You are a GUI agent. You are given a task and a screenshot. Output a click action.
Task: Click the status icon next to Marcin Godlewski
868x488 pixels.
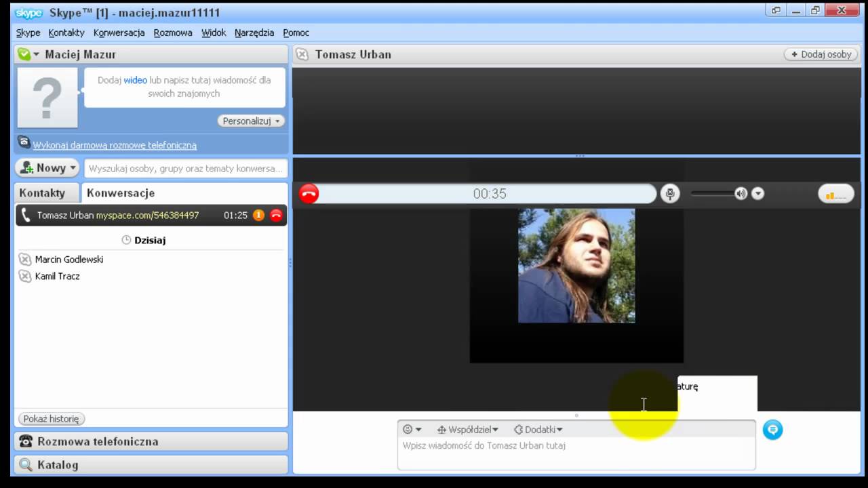25,259
